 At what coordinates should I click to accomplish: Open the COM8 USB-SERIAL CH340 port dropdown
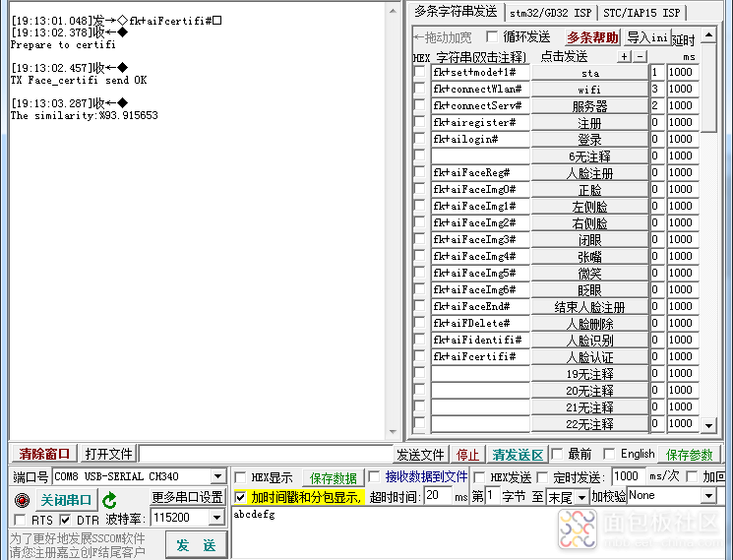tap(217, 476)
